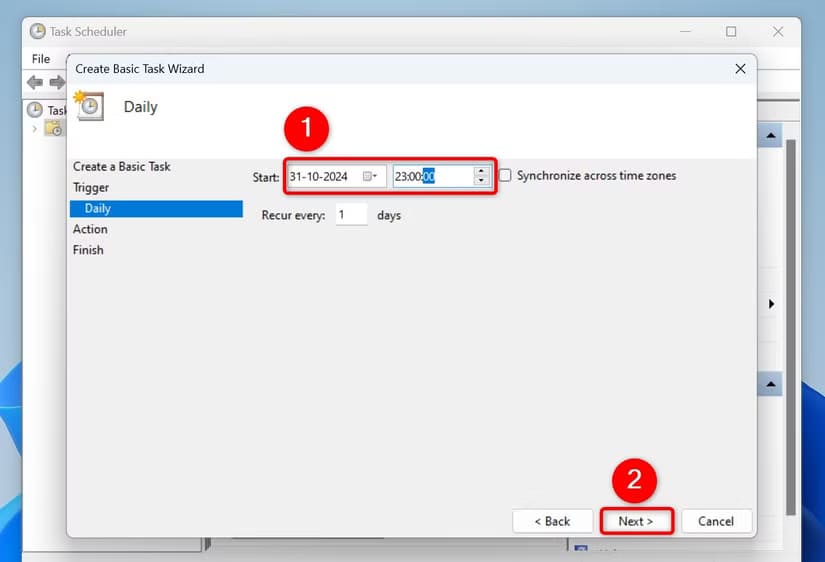Select the Finish step in the sidebar
Viewport: 825px width, 562px height.
(x=88, y=250)
